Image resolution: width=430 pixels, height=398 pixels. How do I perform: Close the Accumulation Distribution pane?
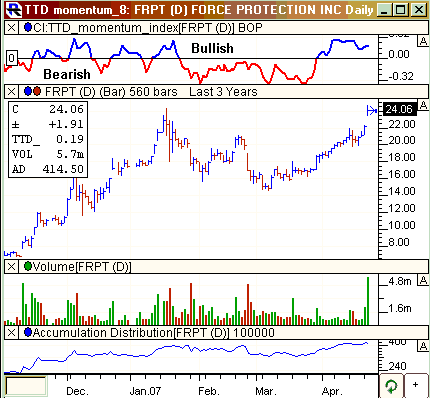pos(12,333)
